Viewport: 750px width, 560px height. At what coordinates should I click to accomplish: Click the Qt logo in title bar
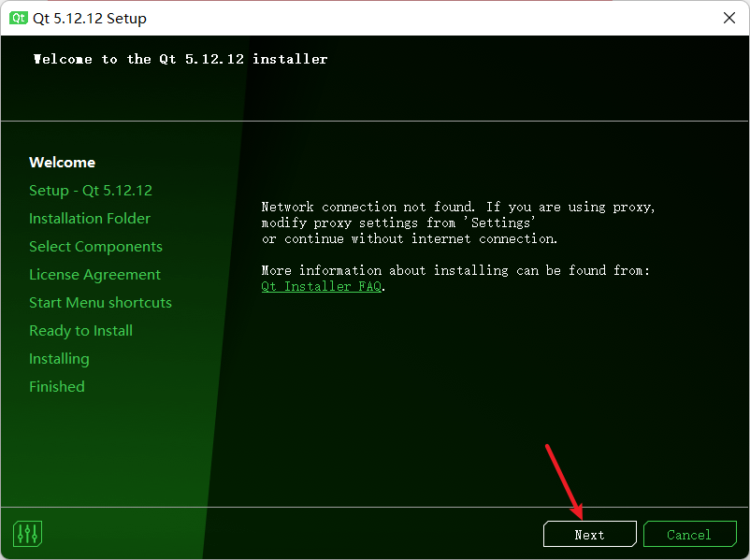[x=19, y=18]
